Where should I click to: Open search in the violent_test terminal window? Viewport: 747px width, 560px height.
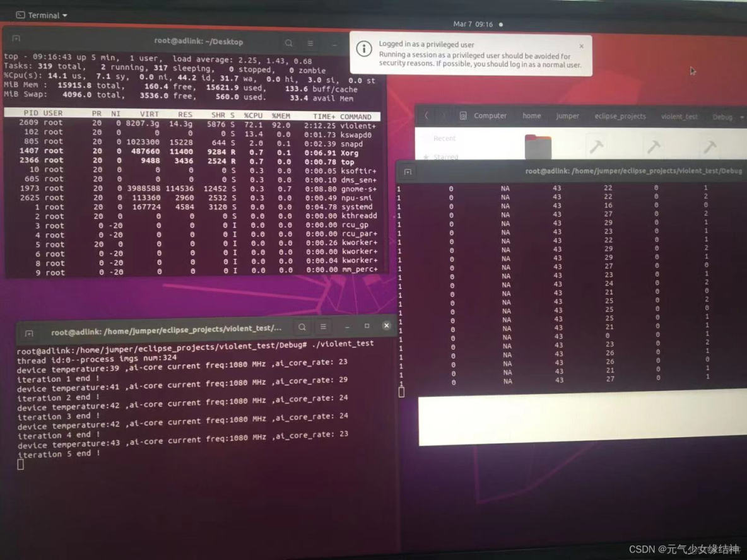(302, 327)
